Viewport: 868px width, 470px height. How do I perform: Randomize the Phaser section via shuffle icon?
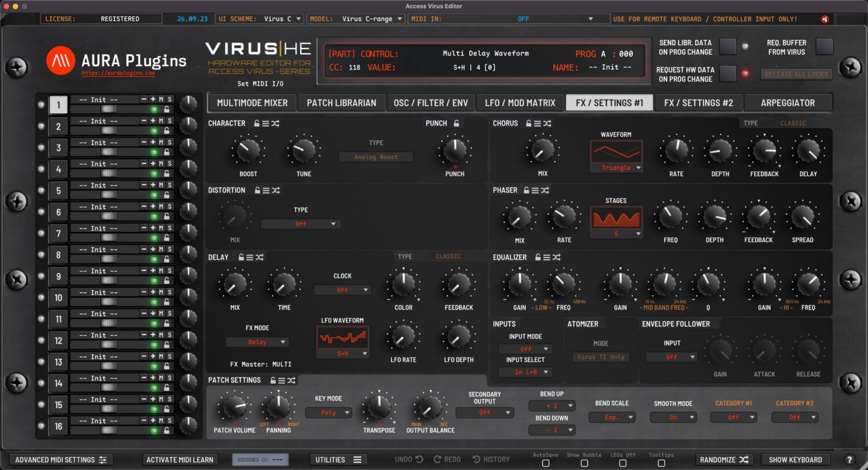545,190
